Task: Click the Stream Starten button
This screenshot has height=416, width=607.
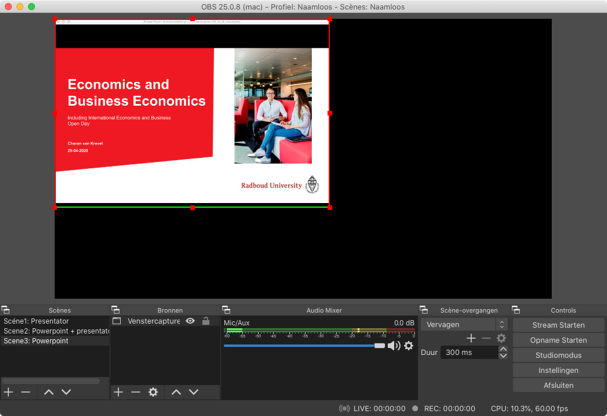Action: (x=558, y=325)
